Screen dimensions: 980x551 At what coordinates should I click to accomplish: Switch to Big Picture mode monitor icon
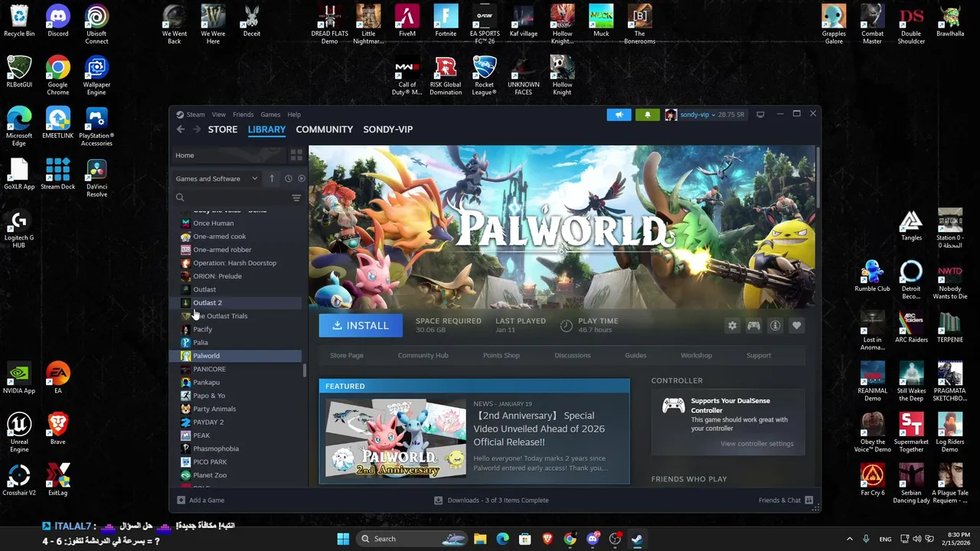point(760,115)
